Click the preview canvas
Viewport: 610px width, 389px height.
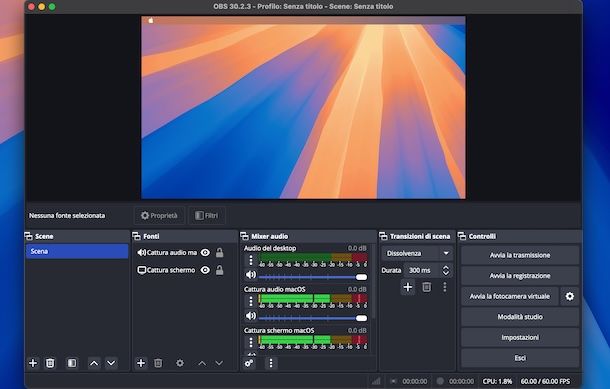click(303, 108)
